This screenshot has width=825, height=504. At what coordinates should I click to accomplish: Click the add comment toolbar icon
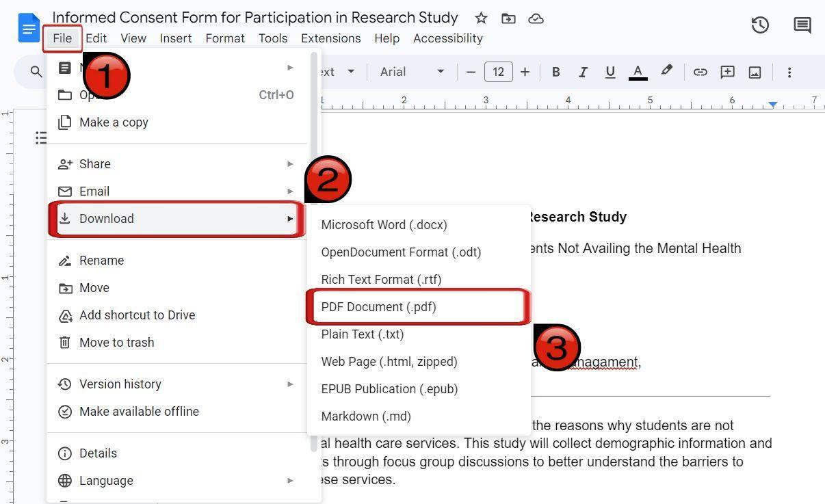coord(727,72)
